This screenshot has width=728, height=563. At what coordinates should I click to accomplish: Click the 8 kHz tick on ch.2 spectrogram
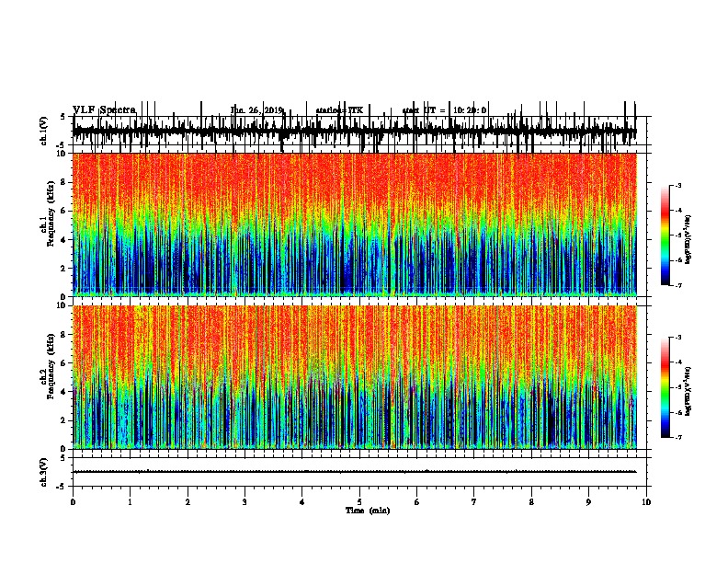pos(64,335)
